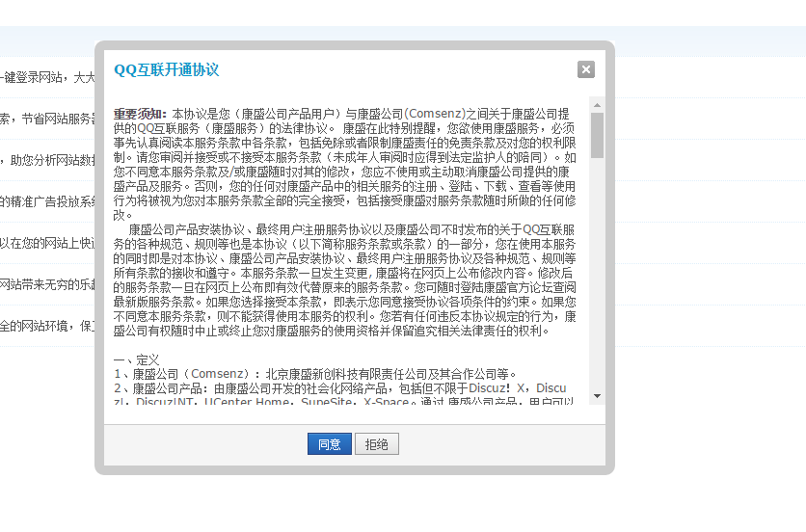Click background text 网站带来无穷的乐
The image size is (806, 532).
[x=47, y=284]
